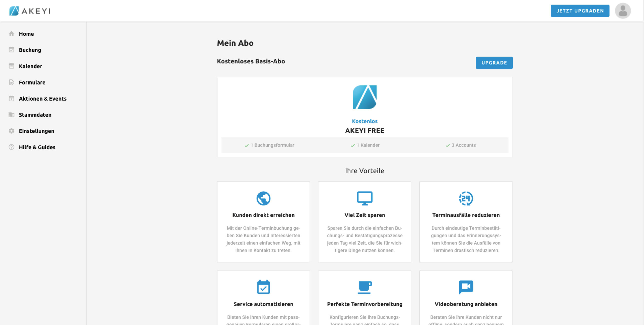Click the video camera icon for Videoberatung
The width and height of the screenshot is (644, 325).
tap(466, 287)
